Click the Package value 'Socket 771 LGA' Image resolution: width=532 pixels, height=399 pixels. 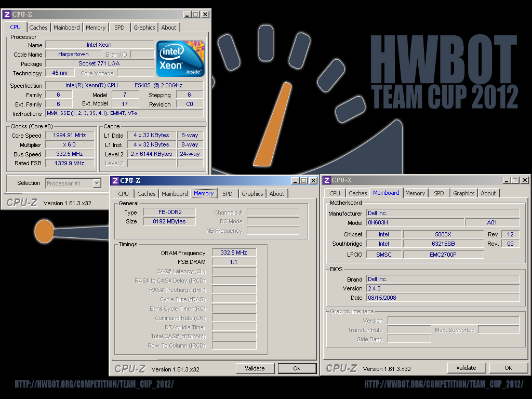(x=99, y=63)
